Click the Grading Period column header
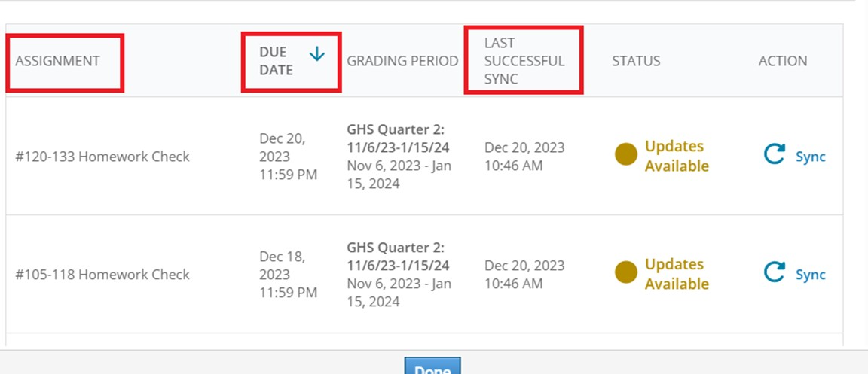This screenshot has height=374, width=868. pyautogui.click(x=402, y=62)
